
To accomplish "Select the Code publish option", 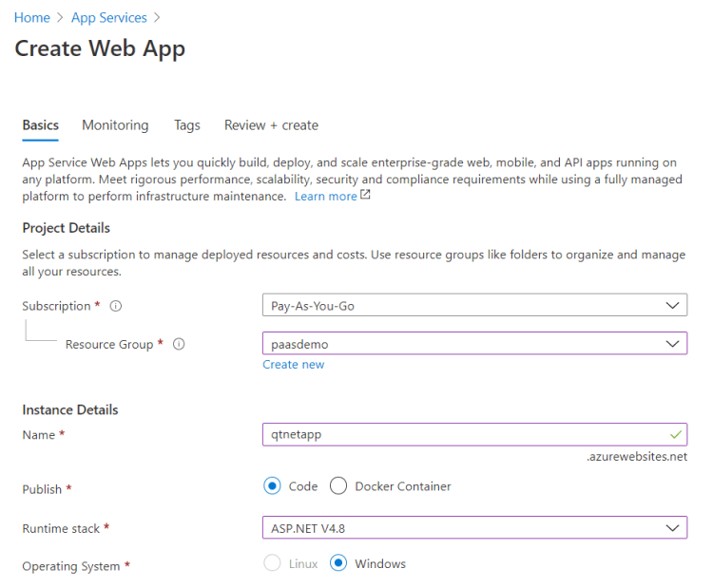I will click(x=273, y=486).
